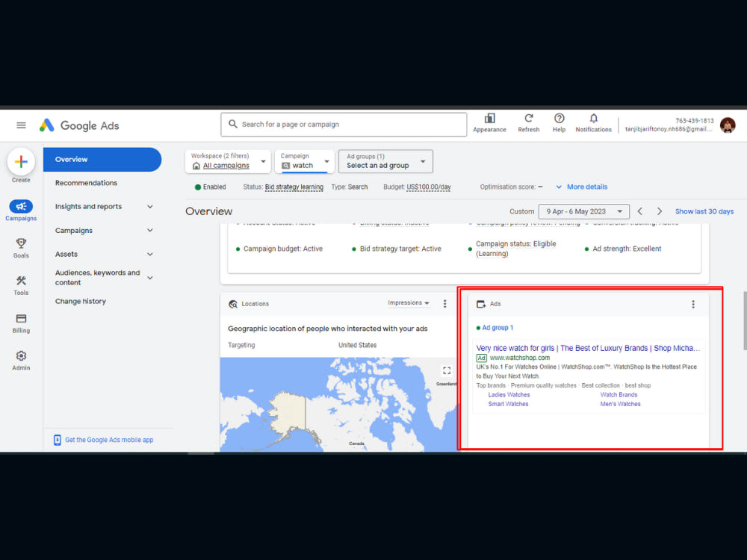Click the Ads card icon
Viewport: 747px width, 560px height.
tap(481, 304)
